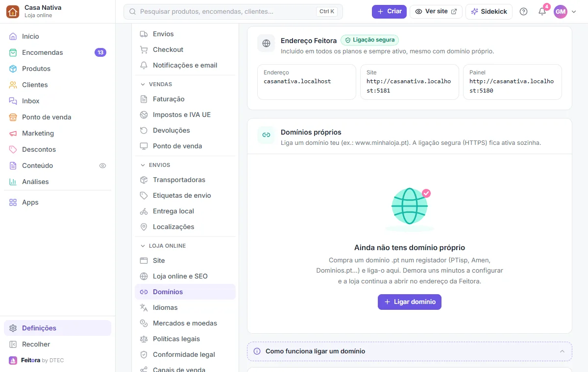Click the Ctrl K shortcut hint
Screen dimensions: 588x372
327,11
